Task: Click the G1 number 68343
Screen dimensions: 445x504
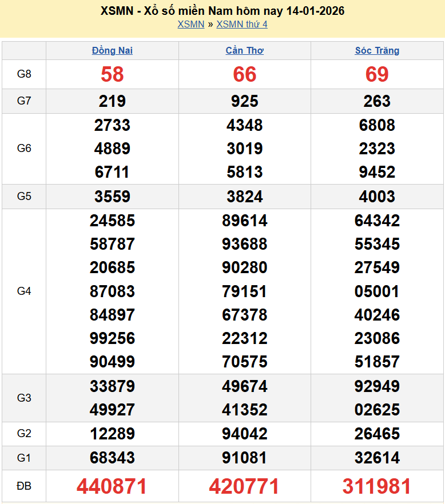Action: [112, 458]
